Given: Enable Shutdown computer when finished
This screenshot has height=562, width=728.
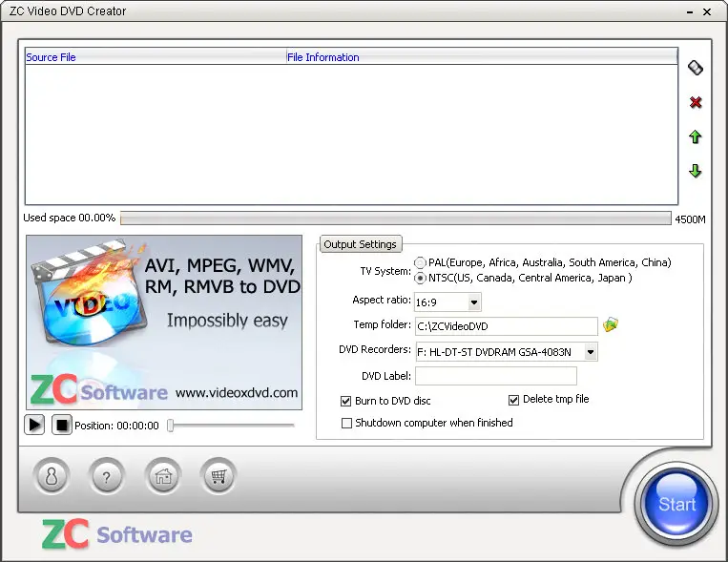Looking at the screenshot, I should click(346, 423).
